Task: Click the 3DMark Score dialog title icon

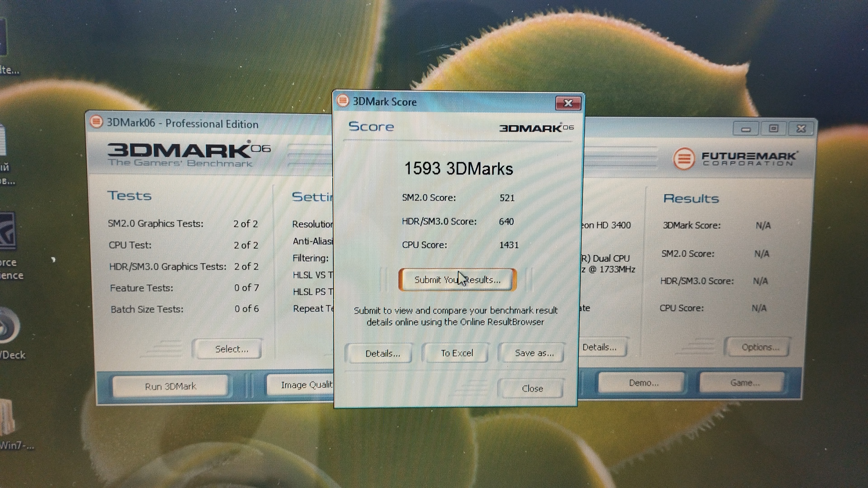Action: point(343,101)
